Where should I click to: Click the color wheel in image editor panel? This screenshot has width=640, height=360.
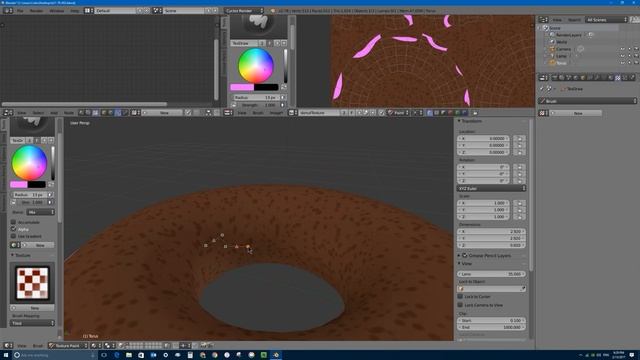pyautogui.click(x=256, y=65)
